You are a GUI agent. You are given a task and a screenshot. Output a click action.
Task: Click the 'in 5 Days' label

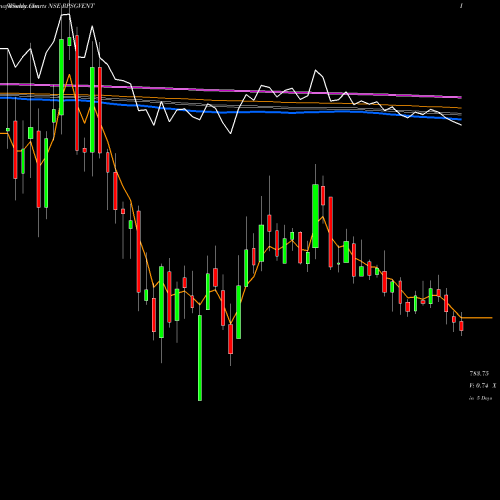click(480, 398)
